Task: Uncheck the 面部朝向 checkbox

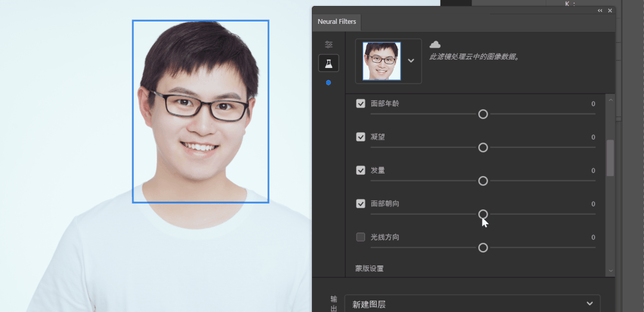Action: pos(361,203)
